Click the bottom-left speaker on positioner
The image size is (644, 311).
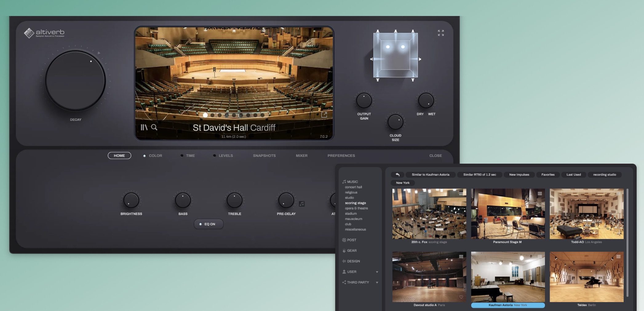(x=378, y=80)
